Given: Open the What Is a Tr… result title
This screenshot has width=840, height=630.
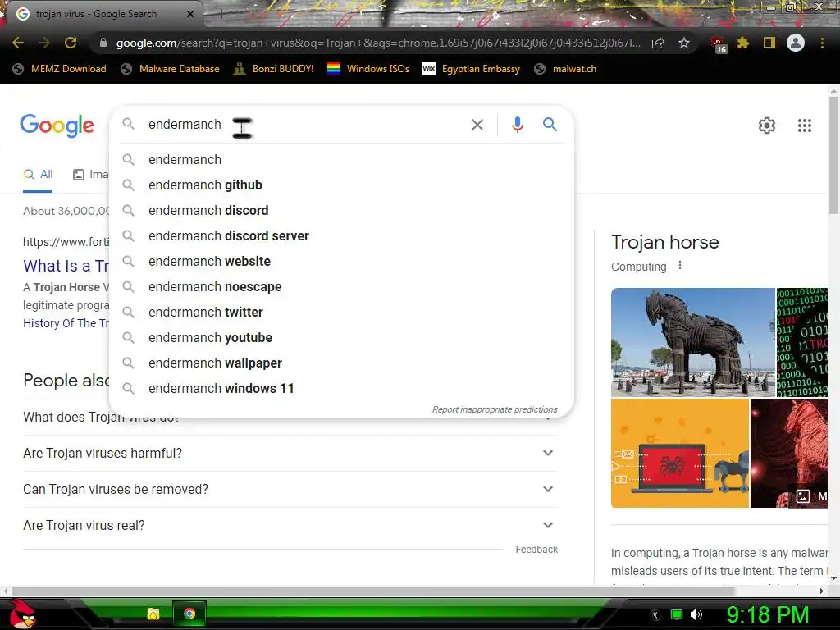Looking at the screenshot, I should pyautogui.click(x=66, y=266).
